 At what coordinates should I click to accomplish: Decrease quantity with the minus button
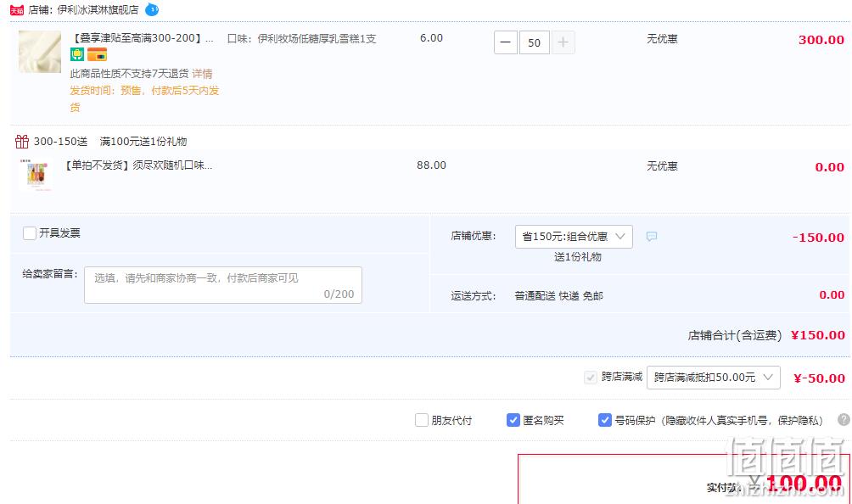pyautogui.click(x=505, y=42)
